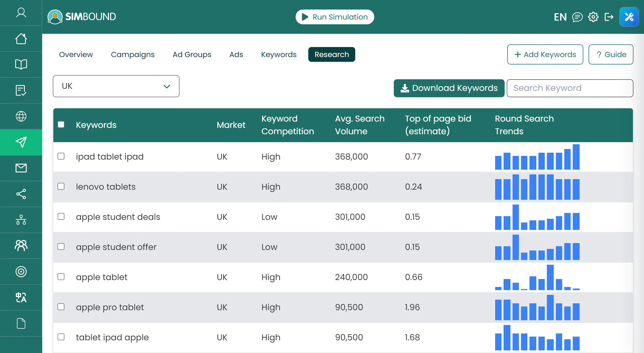The image size is (644, 353).
Task: Open the open-book icon in sidebar
Action: (21, 64)
